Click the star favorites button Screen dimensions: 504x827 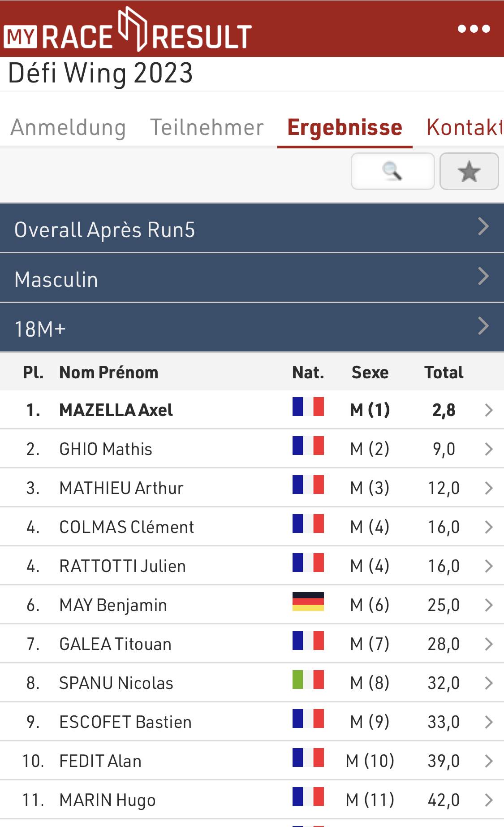click(x=469, y=171)
